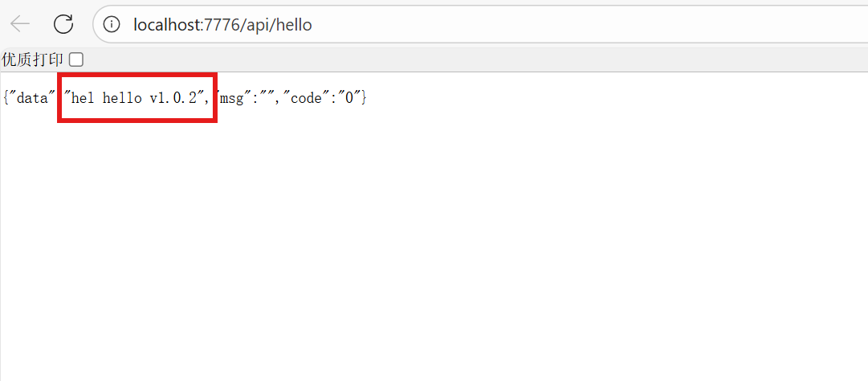Click the "data" key in the JSON
This screenshot has height=381, width=868.
32,98
